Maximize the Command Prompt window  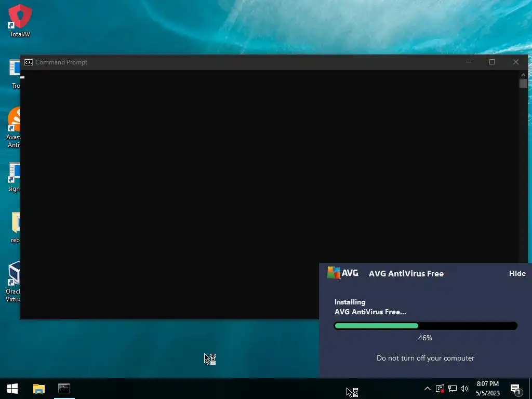[x=492, y=62]
